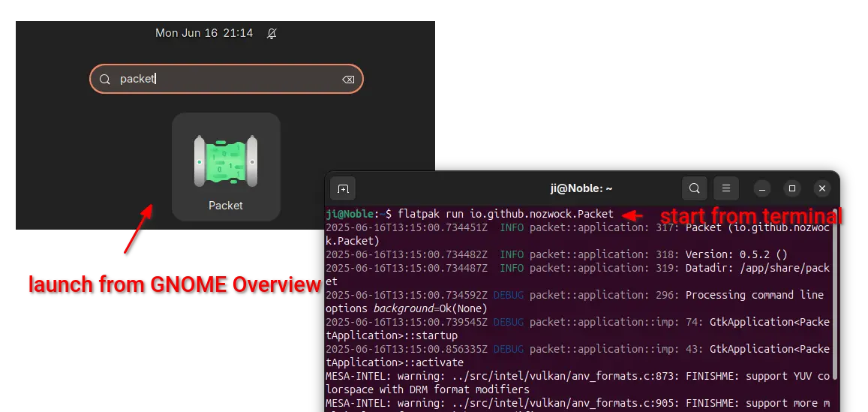Click 'Datadir: /app/share/pack' log text
The image size is (868, 412).
[x=757, y=268]
